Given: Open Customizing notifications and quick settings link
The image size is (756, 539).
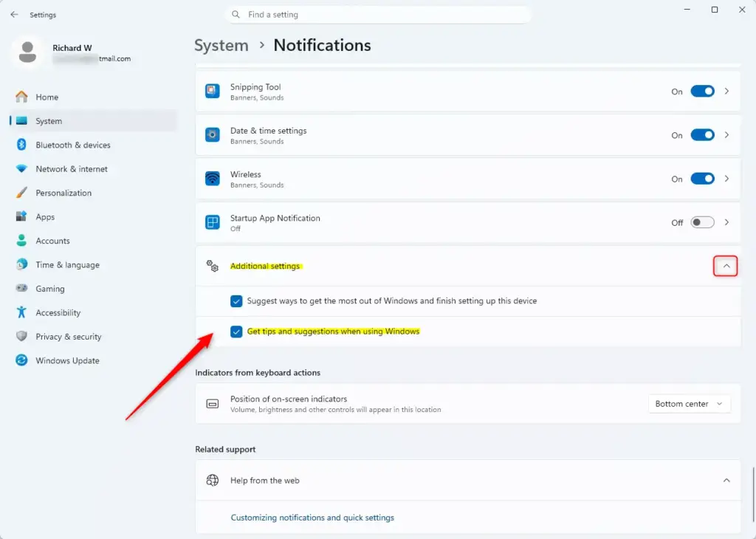Looking at the screenshot, I should [x=312, y=518].
